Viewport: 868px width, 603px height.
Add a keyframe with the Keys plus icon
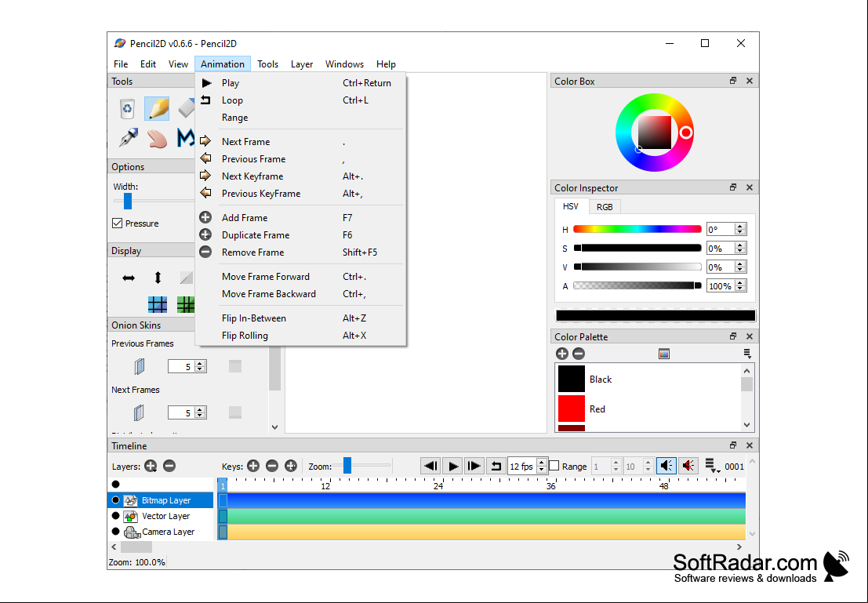pyautogui.click(x=253, y=467)
